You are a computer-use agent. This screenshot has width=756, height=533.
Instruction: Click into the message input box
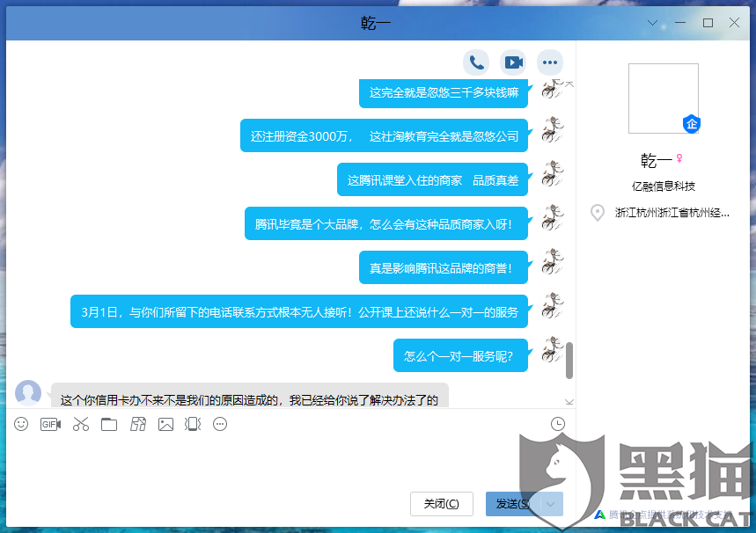[x=290, y=460]
